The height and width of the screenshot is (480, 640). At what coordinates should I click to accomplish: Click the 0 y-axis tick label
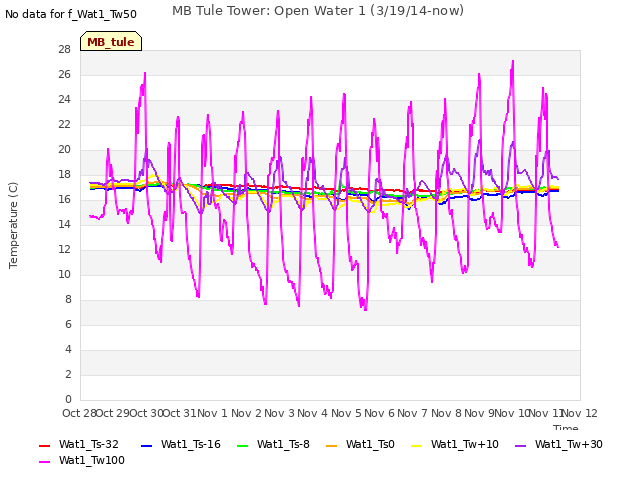coord(68,399)
